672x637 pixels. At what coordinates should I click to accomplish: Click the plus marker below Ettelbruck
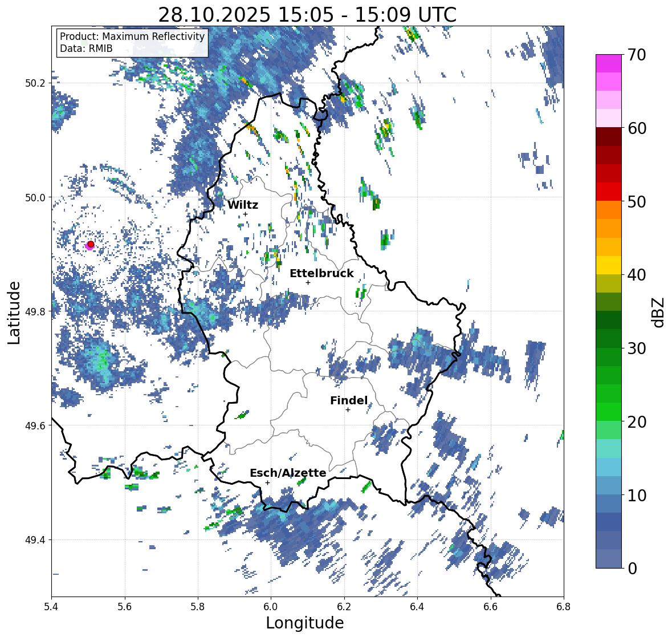coord(308,282)
